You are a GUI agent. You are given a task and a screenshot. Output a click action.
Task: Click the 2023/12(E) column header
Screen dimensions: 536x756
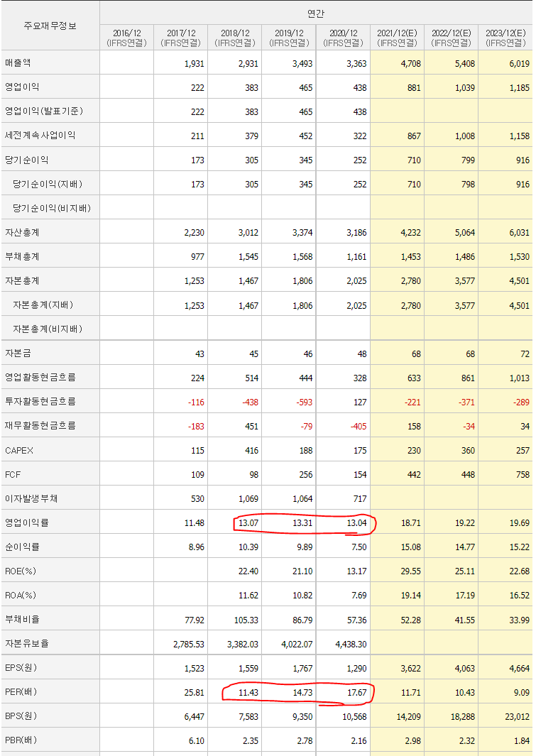click(x=505, y=38)
